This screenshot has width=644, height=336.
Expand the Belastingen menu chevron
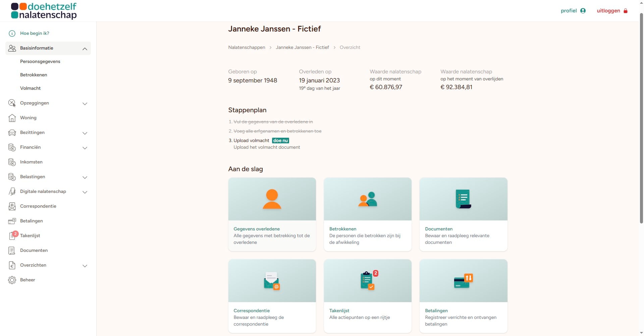tap(85, 178)
